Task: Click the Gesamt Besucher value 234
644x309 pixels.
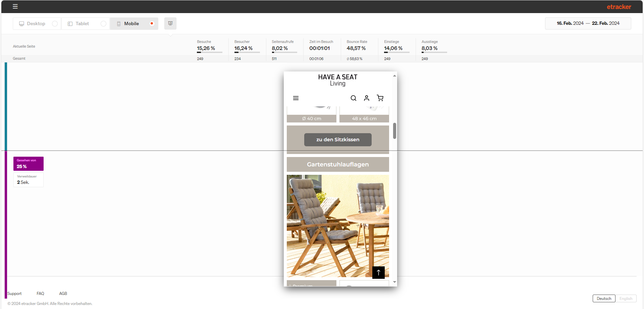Action: point(237,59)
